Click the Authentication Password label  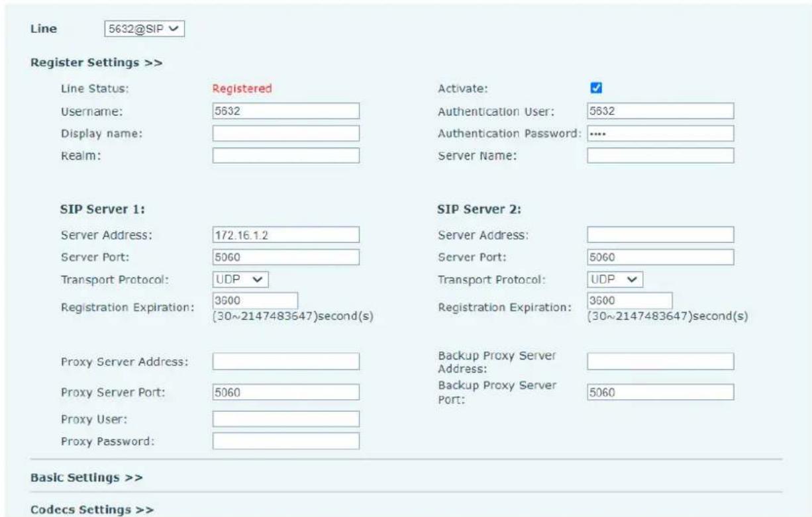(509, 133)
